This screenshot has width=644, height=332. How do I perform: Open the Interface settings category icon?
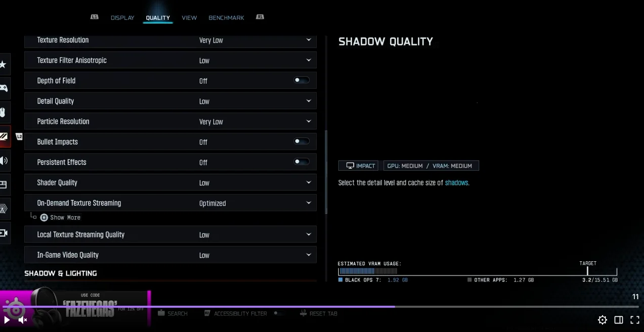click(4, 184)
